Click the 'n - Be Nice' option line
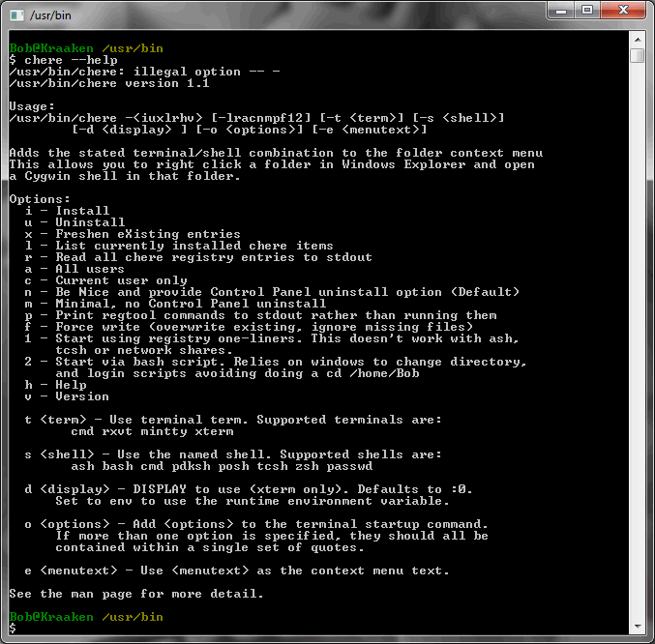Screen dimensions: 655x644 pos(272,292)
